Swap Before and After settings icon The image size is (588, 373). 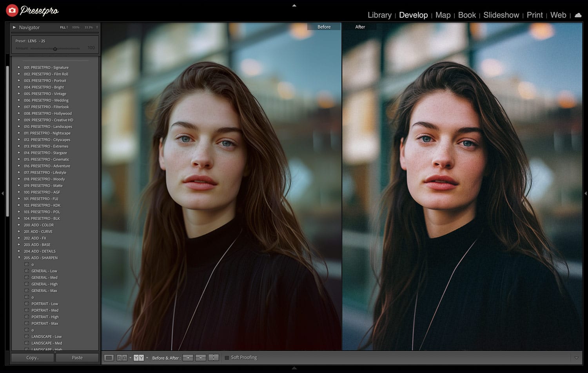[x=213, y=358]
